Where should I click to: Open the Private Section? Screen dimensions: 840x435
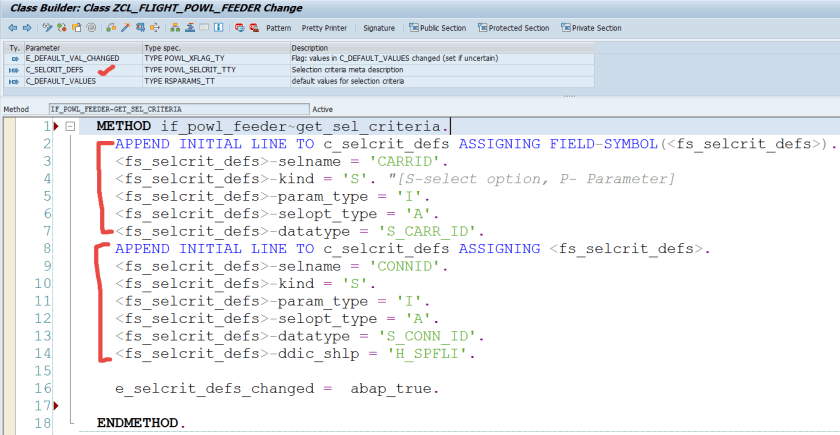tap(591, 28)
